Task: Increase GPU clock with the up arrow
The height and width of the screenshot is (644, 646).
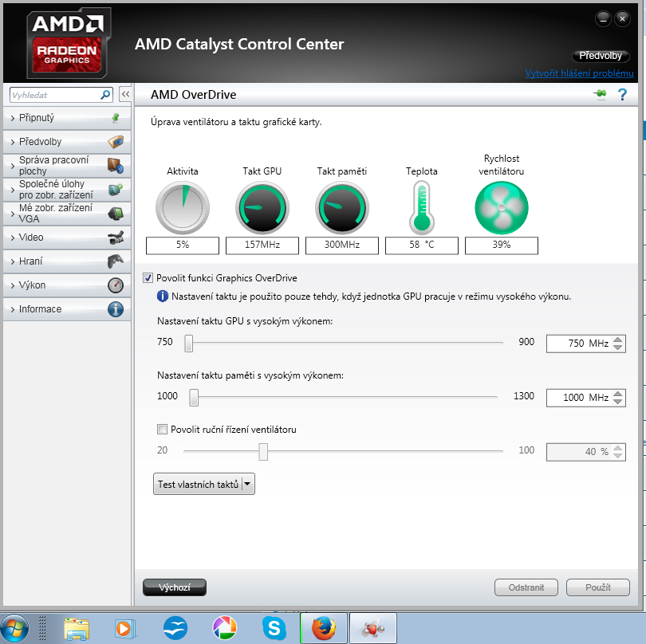Action: coord(617,340)
